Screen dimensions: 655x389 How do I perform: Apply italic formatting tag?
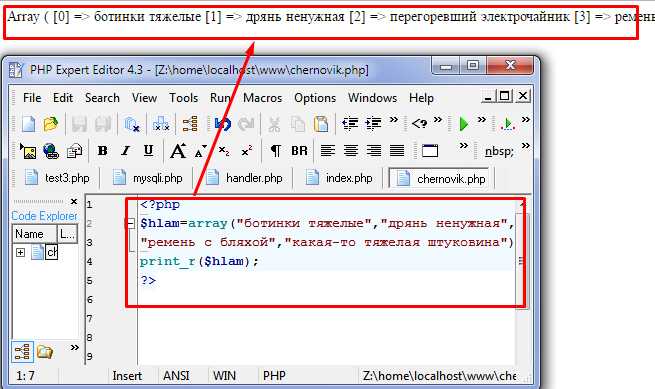tap(125, 151)
